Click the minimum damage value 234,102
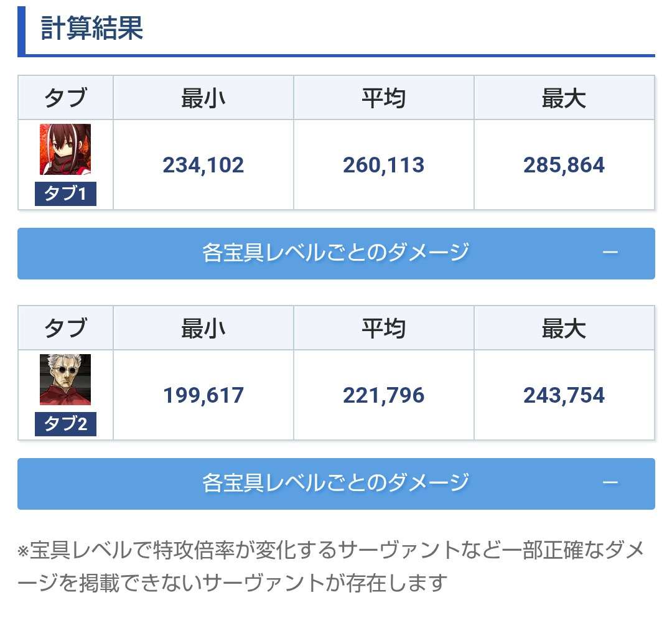Image resolution: width=672 pixels, height=623 pixels. 203,165
